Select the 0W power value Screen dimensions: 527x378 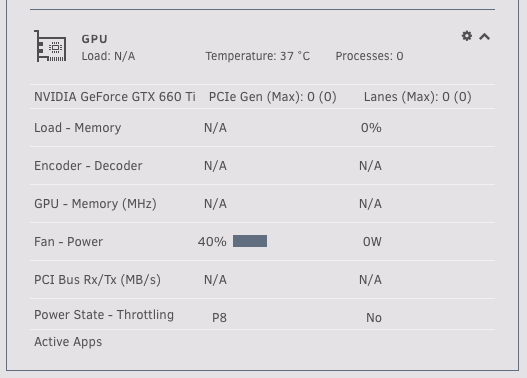[x=372, y=242]
